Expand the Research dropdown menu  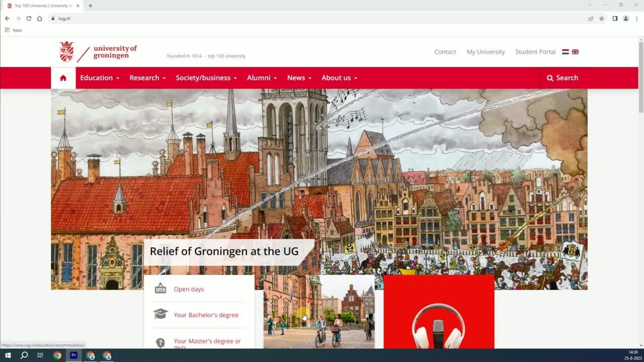pos(148,78)
